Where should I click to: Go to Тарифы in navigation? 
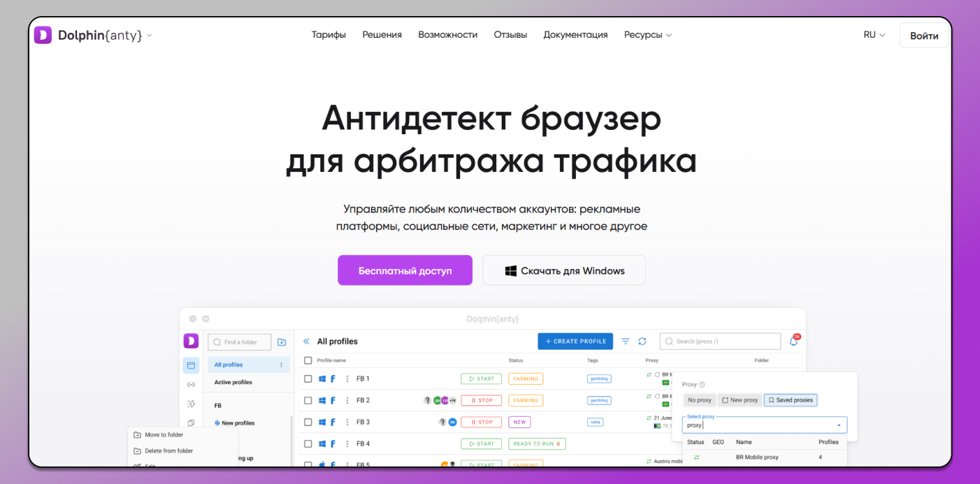pos(329,35)
